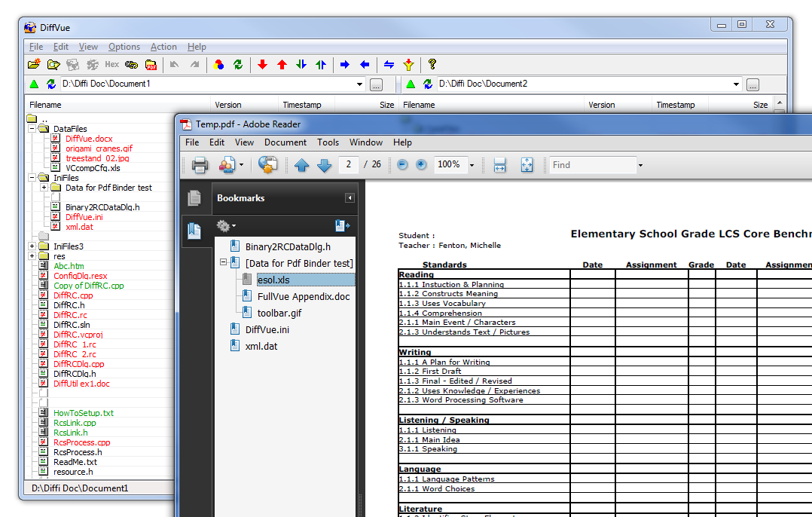Collapse the IniFiles folder tree node
The image size is (812, 517).
click(x=32, y=178)
